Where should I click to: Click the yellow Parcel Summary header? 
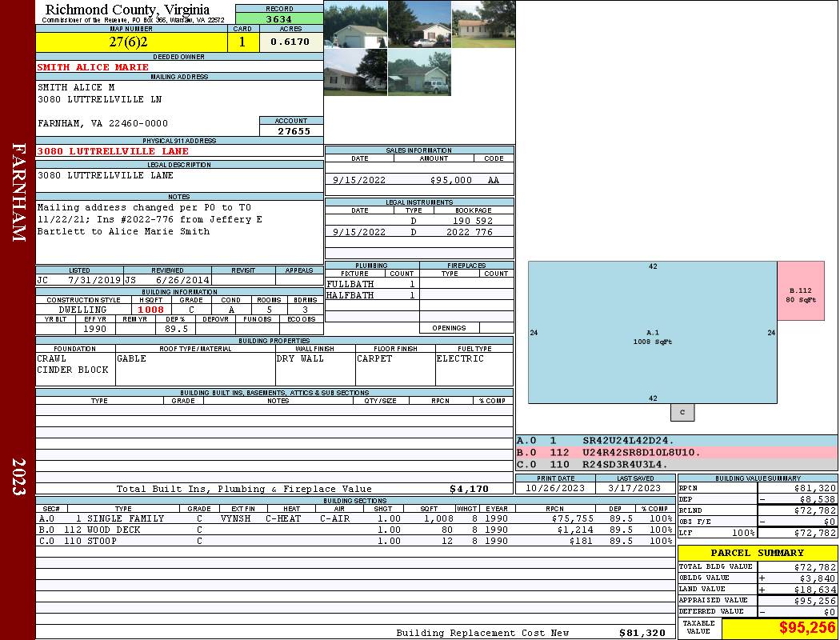pyautogui.click(x=757, y=553)
